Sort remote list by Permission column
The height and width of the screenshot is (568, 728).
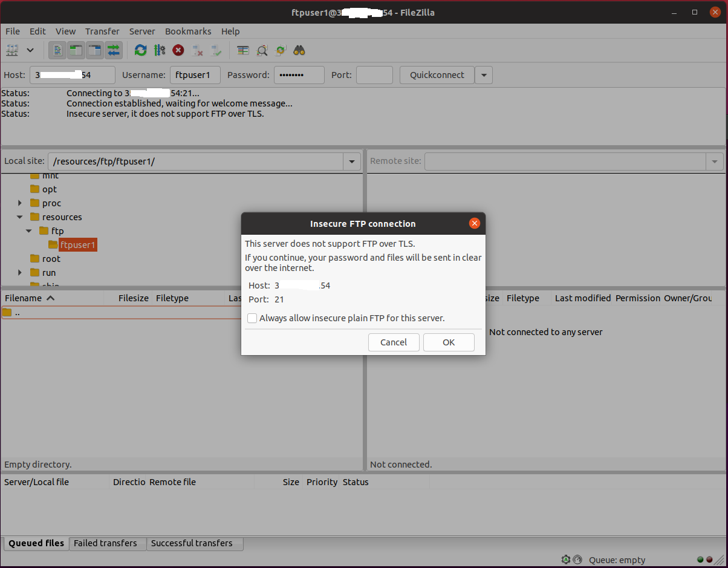[638, 298]
